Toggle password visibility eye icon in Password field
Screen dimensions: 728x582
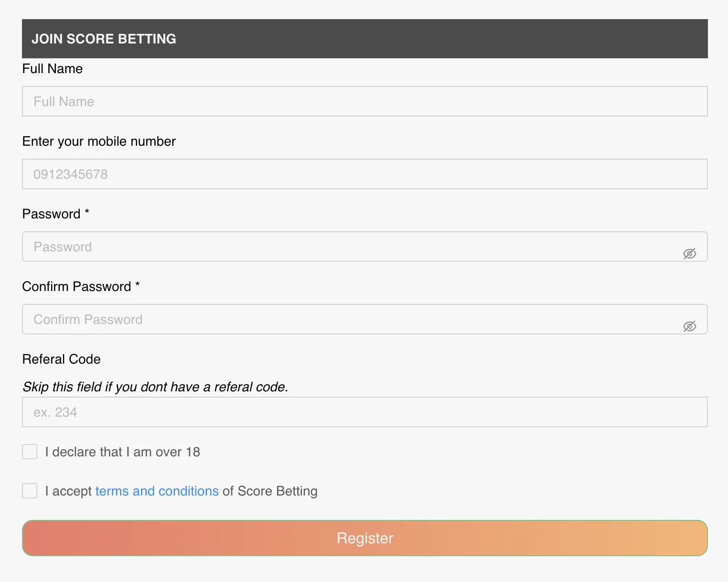(689, 254)
